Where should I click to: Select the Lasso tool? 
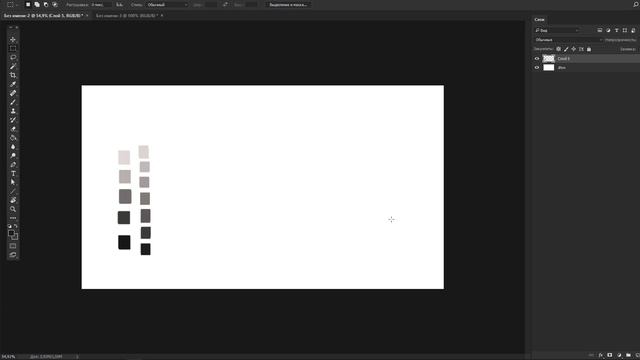[13, 58]
